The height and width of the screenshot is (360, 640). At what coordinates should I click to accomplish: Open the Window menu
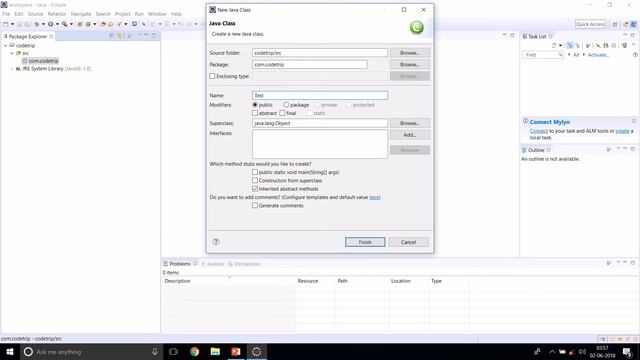(157, 14)
